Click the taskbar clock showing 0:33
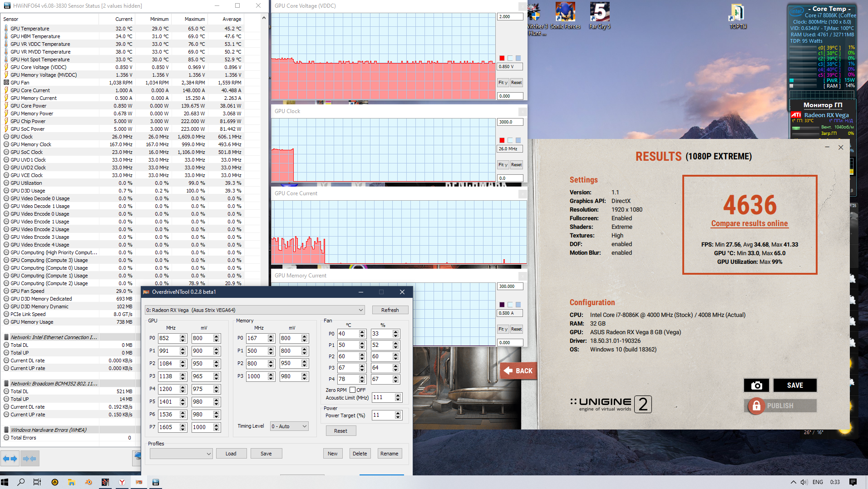 (x=835, y=482)
